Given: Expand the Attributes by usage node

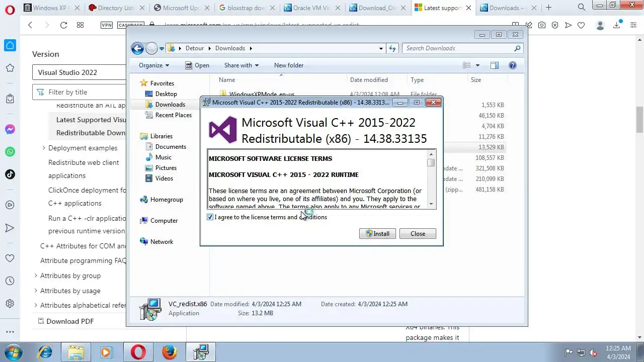Looking at the screenshot, I should click(x=36, y=291).
